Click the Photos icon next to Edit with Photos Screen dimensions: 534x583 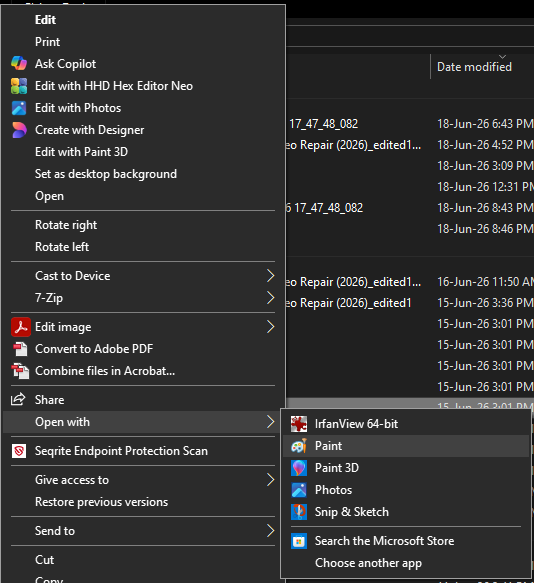pyautogui.click(x=19, y=108)
